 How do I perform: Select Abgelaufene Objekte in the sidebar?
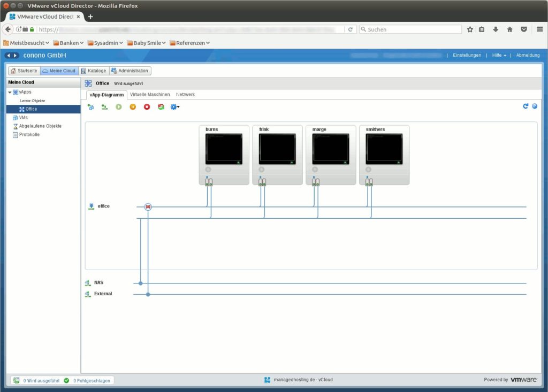coord(37,126)
